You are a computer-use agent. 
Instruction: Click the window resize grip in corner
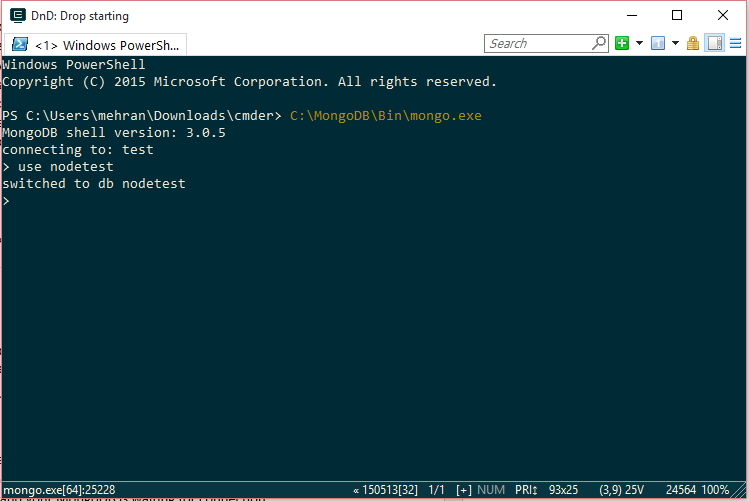coord(741,491)
